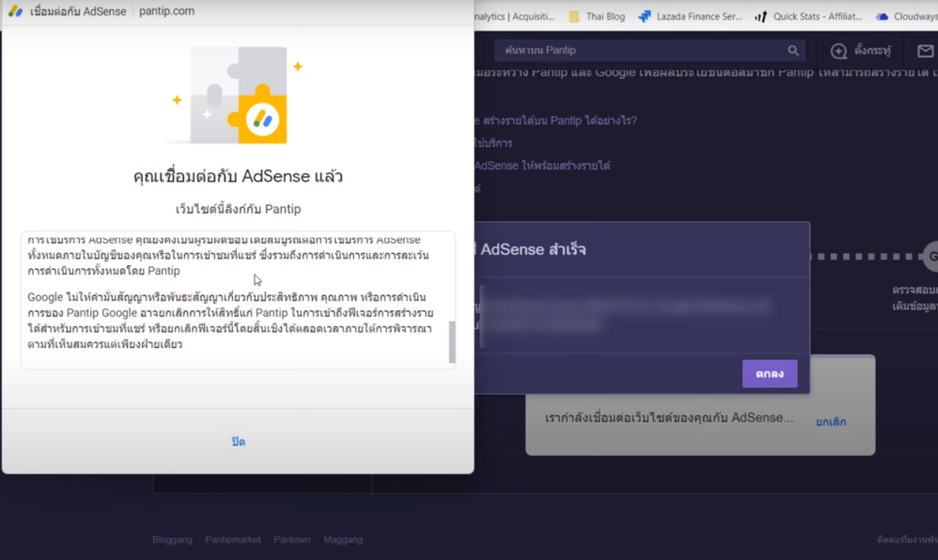The width and height of the screenshot is (938, 560).
Task: Click text เรากำลังเชื่อมต่อเว็บไซต์ของคุณกับ AdSense
Action: [x=669, y=418]
